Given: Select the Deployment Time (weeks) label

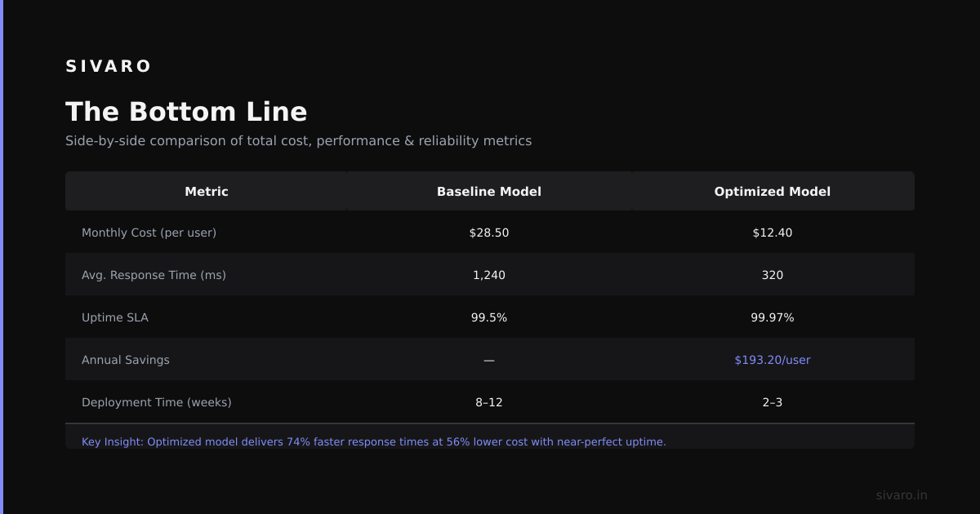Looking at the screenshot, I should tap(157, 402).
